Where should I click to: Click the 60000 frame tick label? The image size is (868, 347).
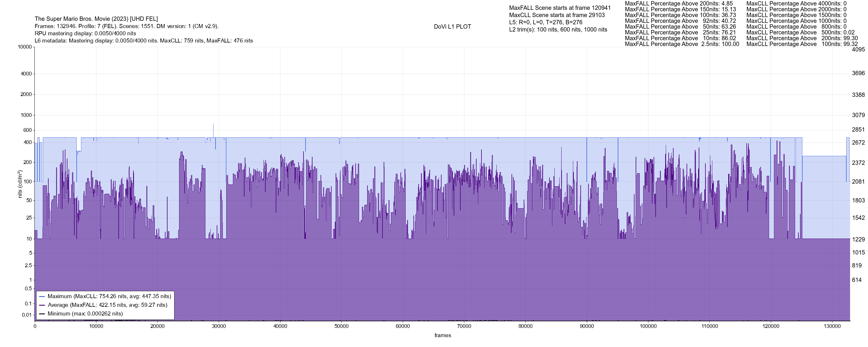[x=403, y=326]
